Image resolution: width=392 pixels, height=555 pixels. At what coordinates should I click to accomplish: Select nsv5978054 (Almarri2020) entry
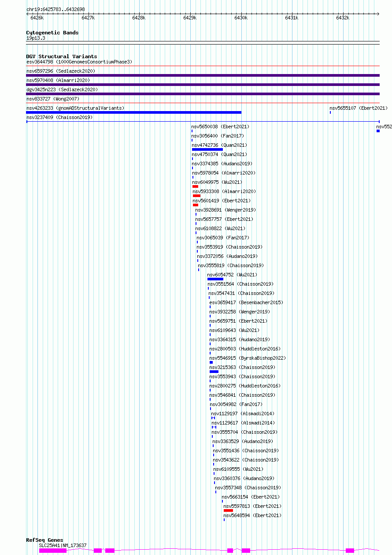coord(224,173)
